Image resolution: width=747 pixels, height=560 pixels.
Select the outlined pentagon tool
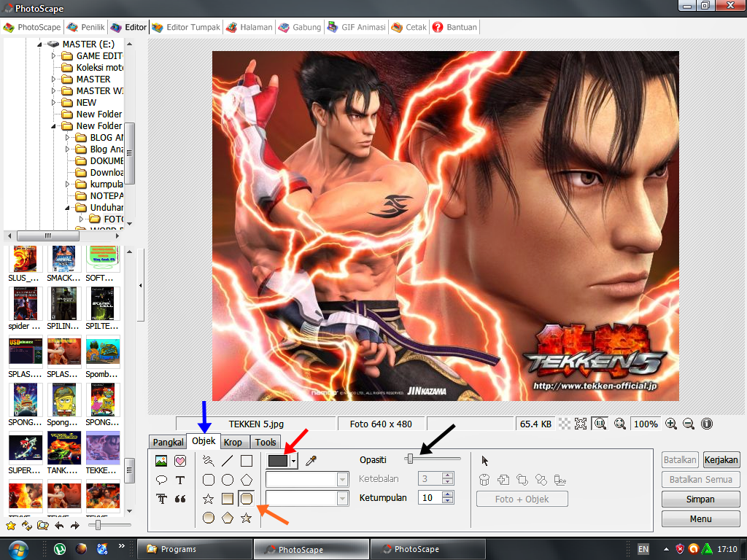click(247, 480)
